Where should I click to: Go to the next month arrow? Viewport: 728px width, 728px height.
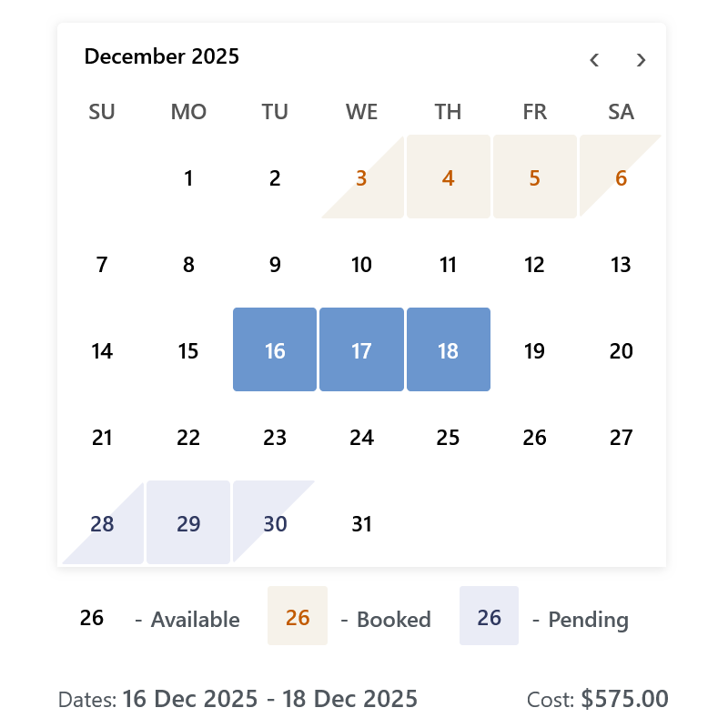coord(641,60)
